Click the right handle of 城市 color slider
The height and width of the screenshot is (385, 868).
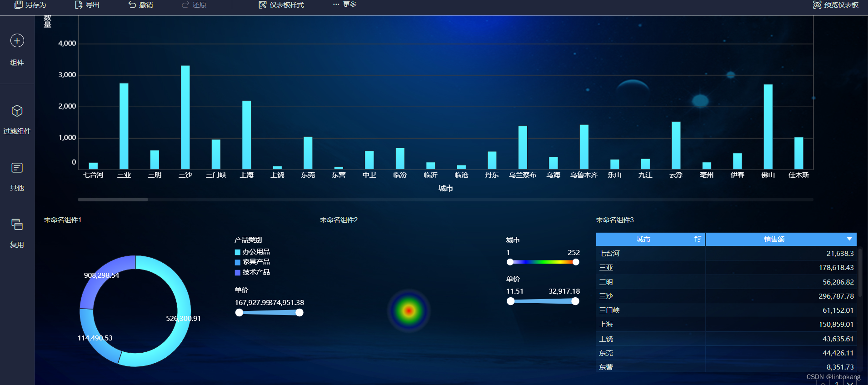576,262
